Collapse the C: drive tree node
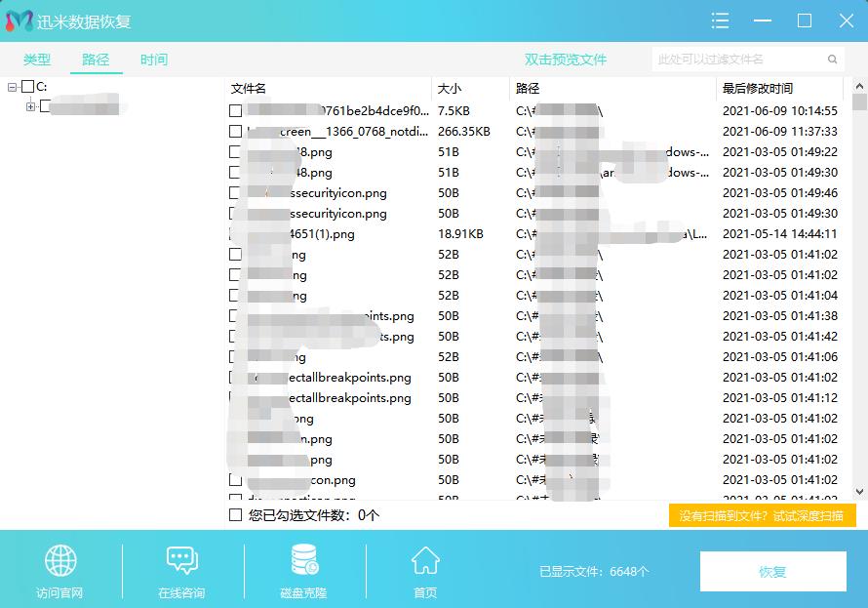The image size is (868, 608). tap(13, 87)
